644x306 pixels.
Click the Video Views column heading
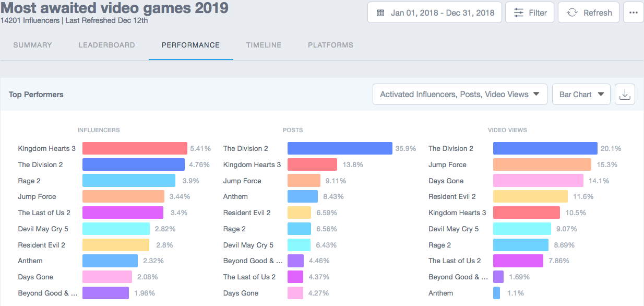click(x=507, y=130)
